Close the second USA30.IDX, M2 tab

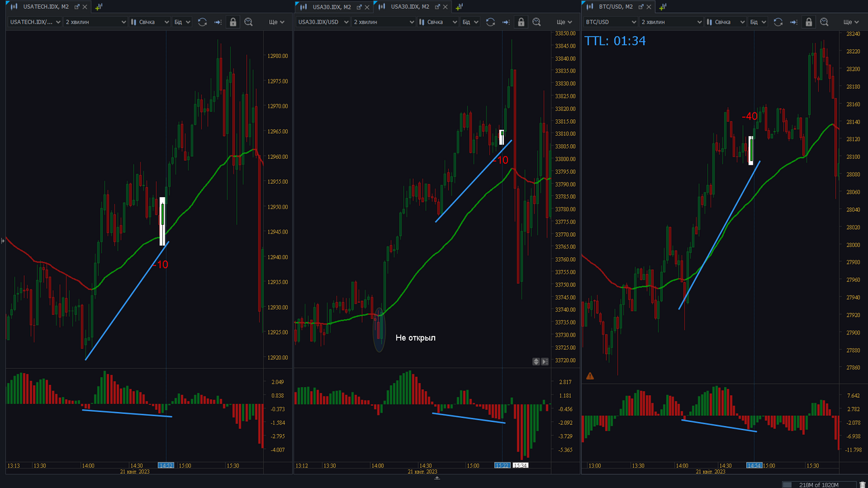pyautogui.click(x=445, y=7)
